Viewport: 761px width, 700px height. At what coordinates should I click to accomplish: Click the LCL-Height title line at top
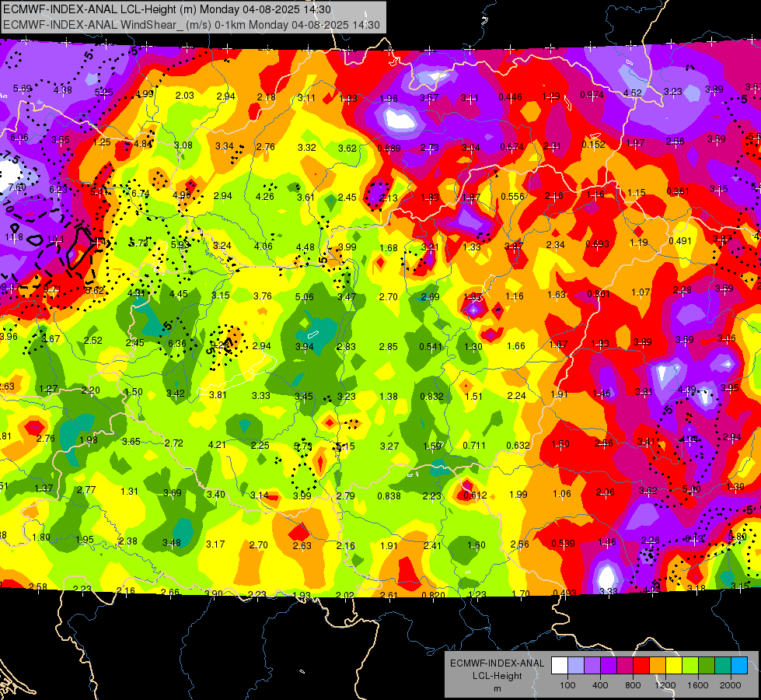coord(167,9)
